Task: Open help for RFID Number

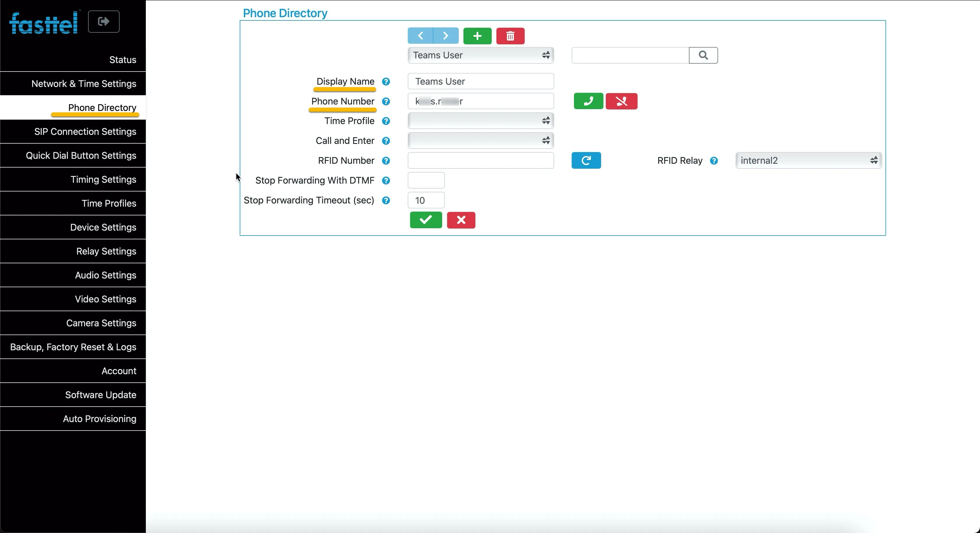Action: pyautogui.click(x=386, y=161)
